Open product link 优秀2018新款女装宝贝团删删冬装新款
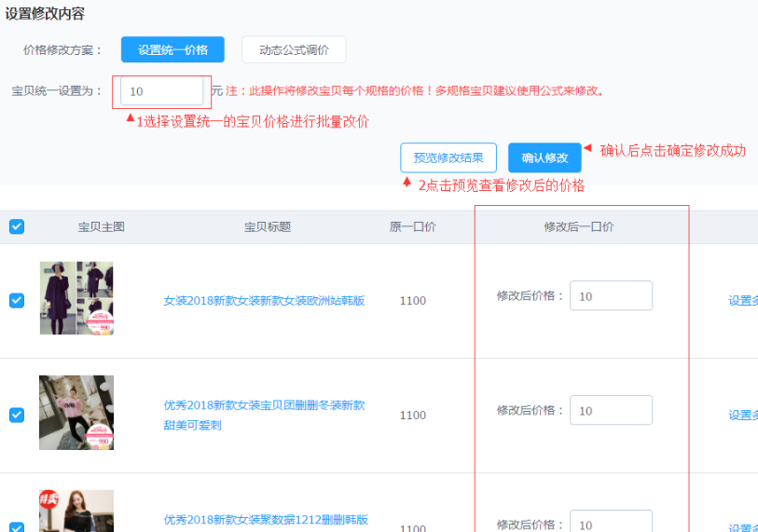Viewport: 758px width, 532px height. click(264, 405)
